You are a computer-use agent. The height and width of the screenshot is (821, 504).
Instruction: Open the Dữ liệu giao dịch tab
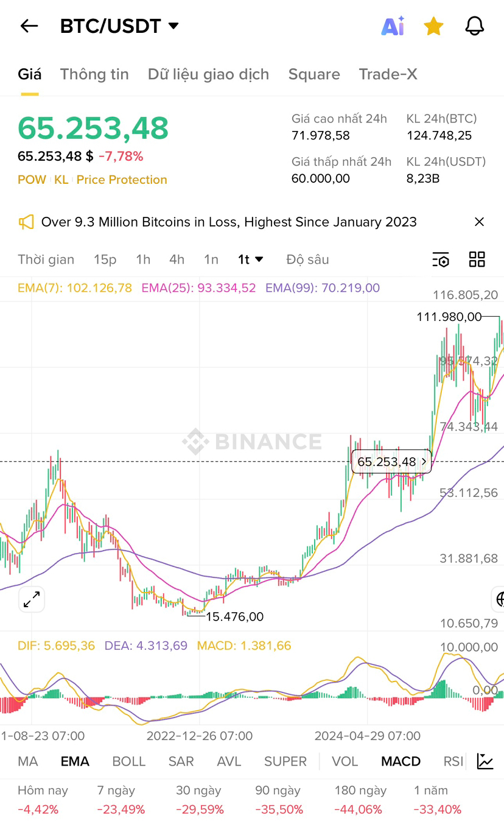tap(208, 74)
